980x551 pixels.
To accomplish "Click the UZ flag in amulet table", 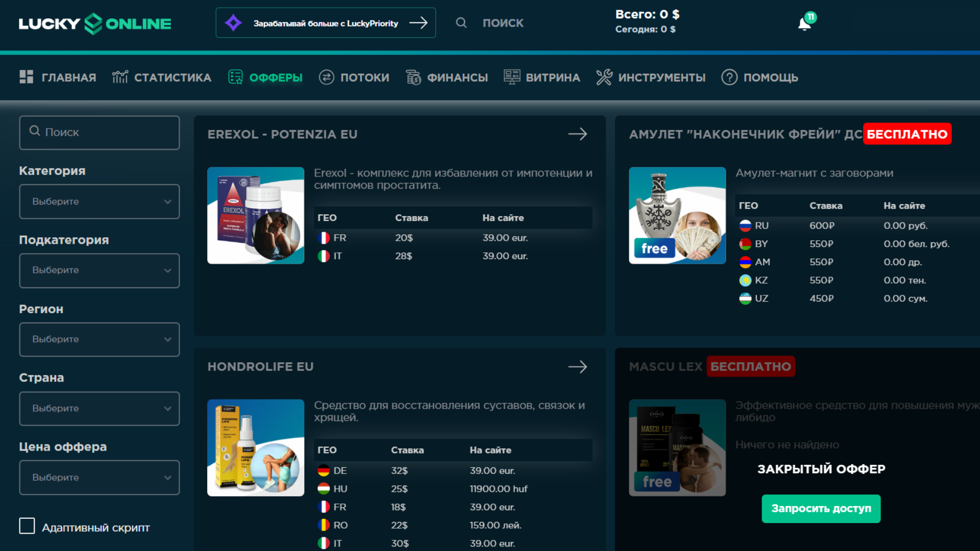I will 745,298.
